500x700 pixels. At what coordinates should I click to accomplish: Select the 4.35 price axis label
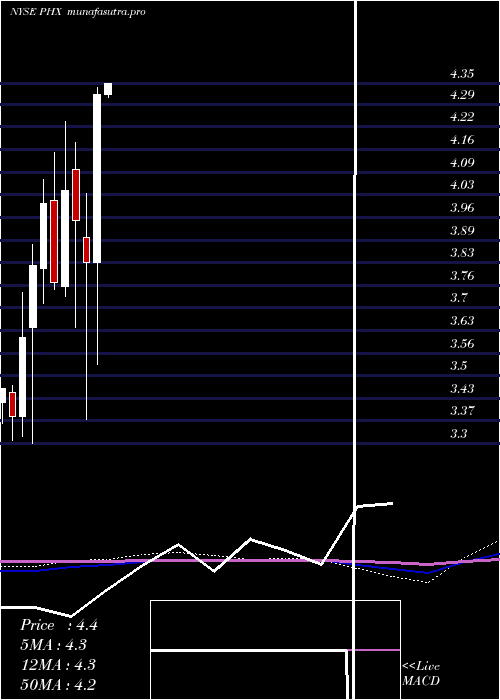(462, 74)
